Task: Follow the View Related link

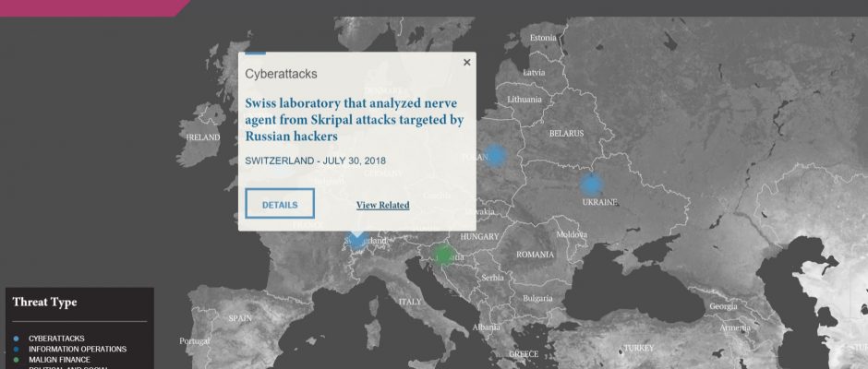Action: tap(383, 205)
